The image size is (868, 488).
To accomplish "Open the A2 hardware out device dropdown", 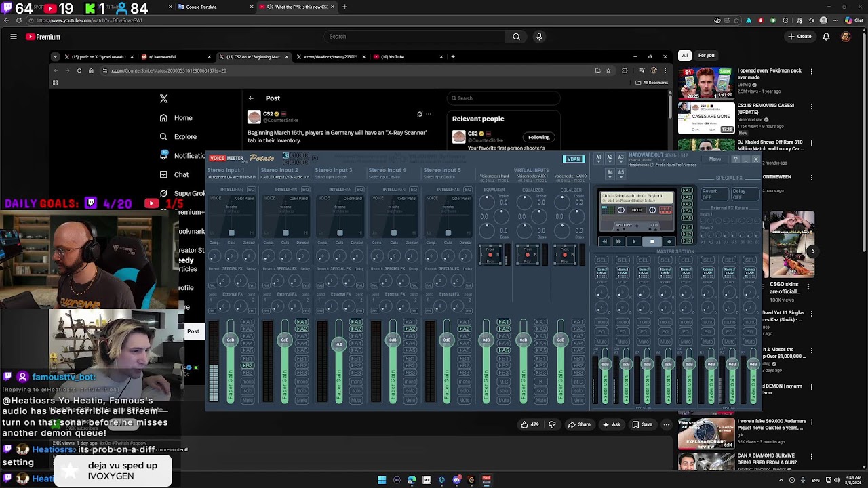I will (x=610, y=157).
